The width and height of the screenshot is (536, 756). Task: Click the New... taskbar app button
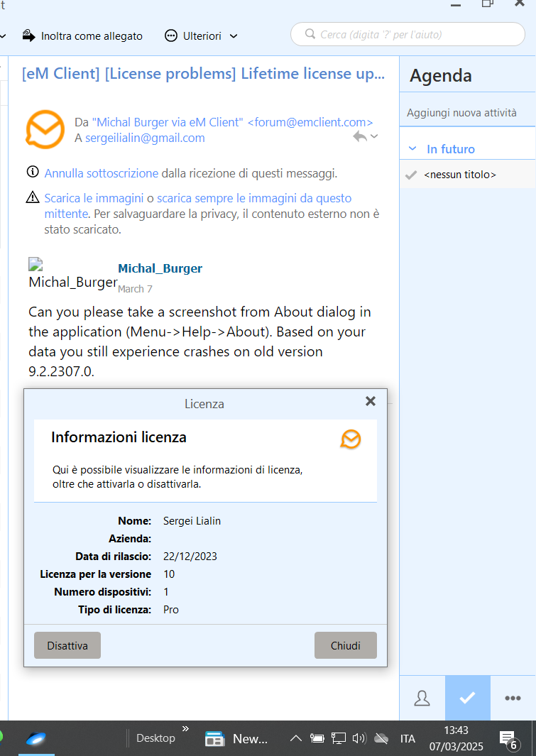click(x=236, y=738)
